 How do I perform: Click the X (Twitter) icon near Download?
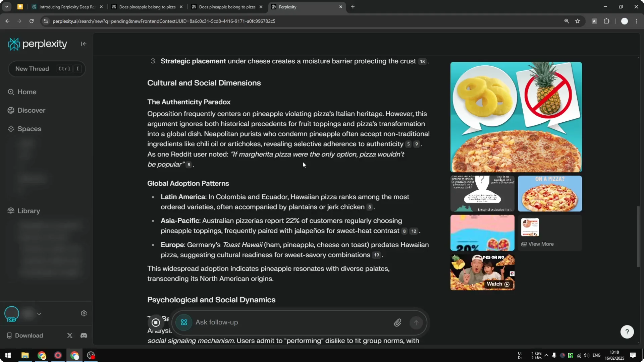[x=69, y=336]
